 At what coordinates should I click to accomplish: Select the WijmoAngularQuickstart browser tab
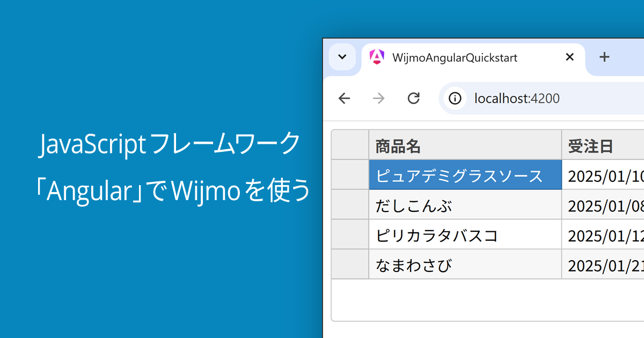click(x=473, y=57)
